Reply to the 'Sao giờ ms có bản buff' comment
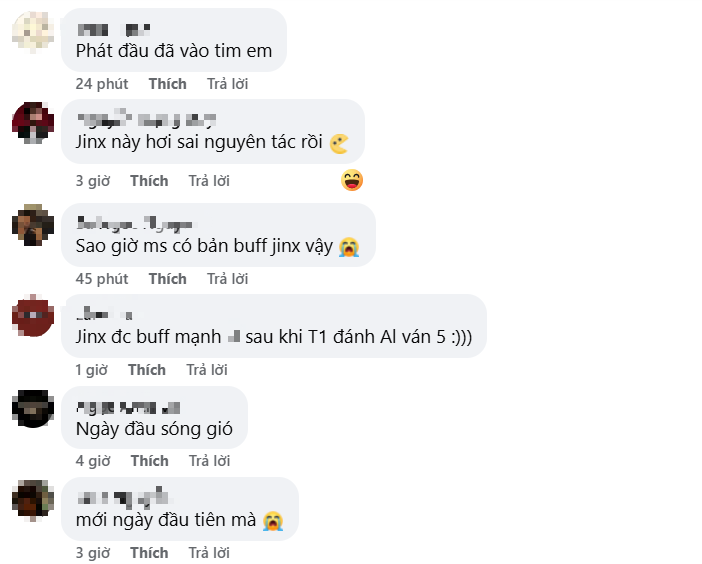 tap(227, 278)
